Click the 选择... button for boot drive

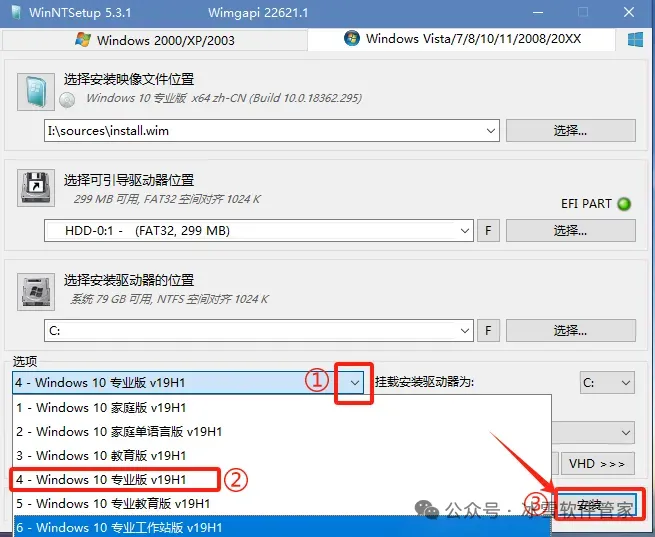(571, 231)
